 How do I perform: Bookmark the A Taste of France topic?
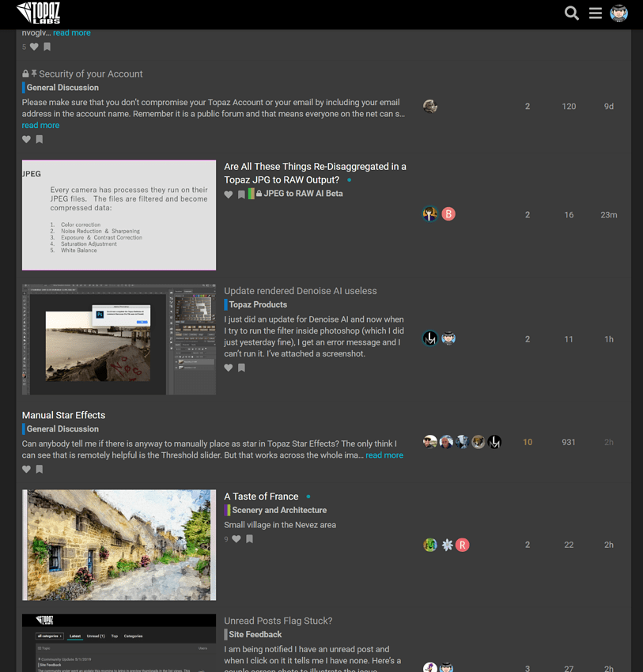pos(249,539)
